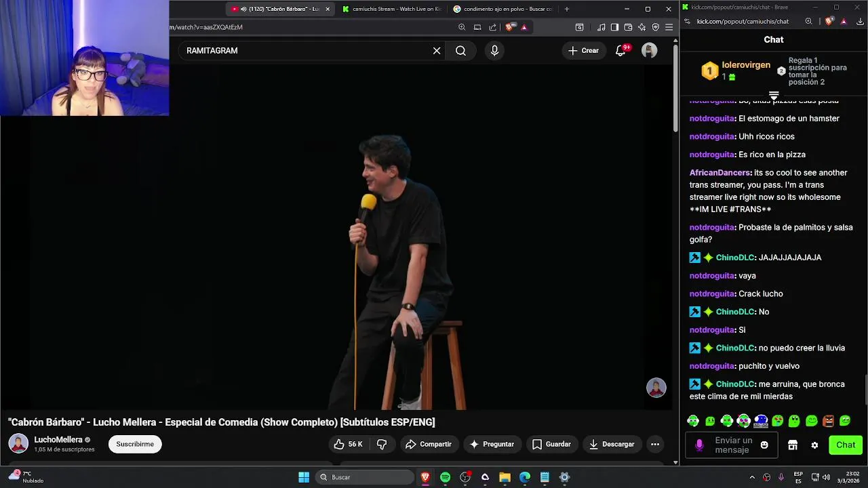The width and height of the screenshot is (868, 488).
Task: Click the YouTube search magnifier button
Action: click(x=460, y=51)
